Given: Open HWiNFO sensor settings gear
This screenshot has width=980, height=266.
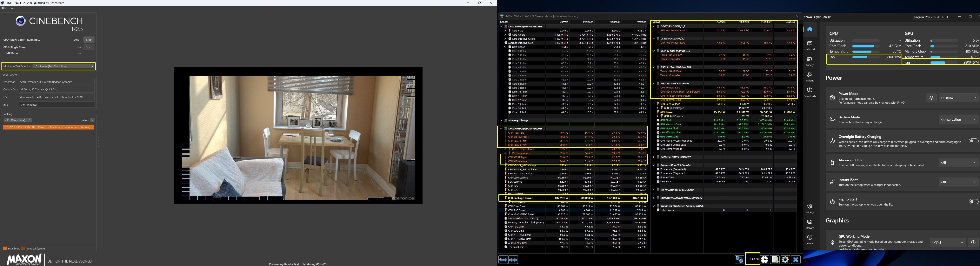Looking at the screenshot, I should [785, 260].
